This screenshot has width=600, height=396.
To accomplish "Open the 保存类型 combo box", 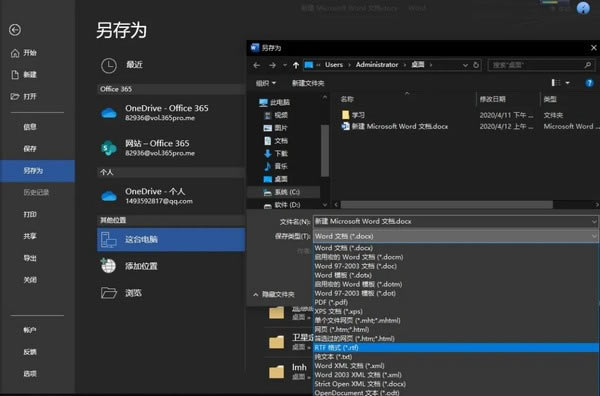I will [x=455, y=236].
